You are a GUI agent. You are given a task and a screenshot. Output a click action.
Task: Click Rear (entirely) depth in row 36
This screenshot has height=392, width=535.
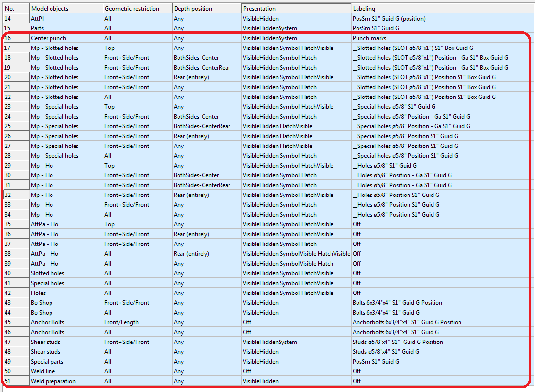(x=207, y=234)
